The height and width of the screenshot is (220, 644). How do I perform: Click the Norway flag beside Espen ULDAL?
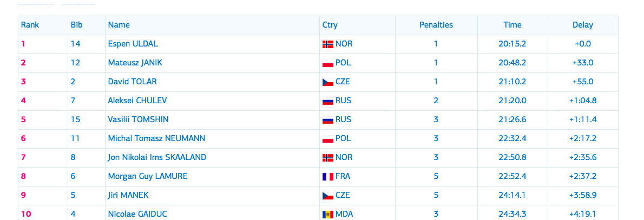328,44
